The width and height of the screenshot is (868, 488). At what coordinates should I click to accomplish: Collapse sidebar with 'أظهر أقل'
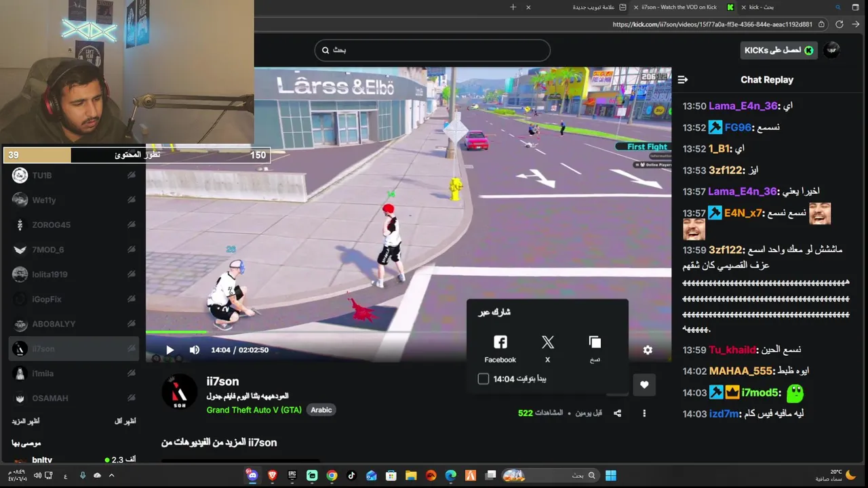[125, 421]
